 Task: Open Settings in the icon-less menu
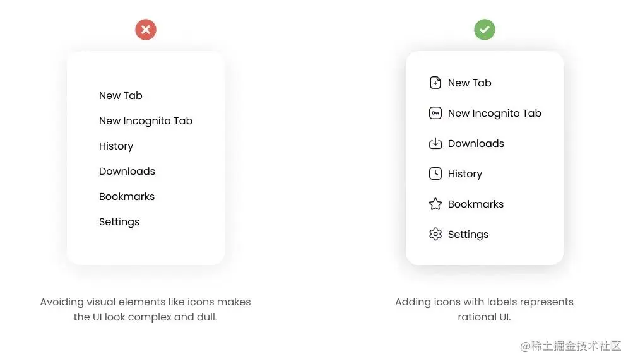coord(119,222)
